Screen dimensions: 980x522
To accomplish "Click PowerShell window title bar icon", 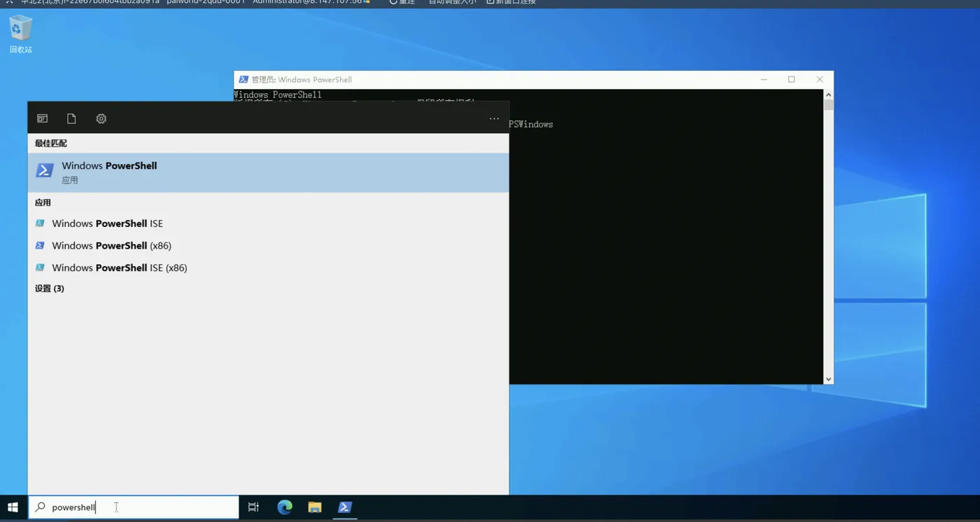I will [243, 80].
